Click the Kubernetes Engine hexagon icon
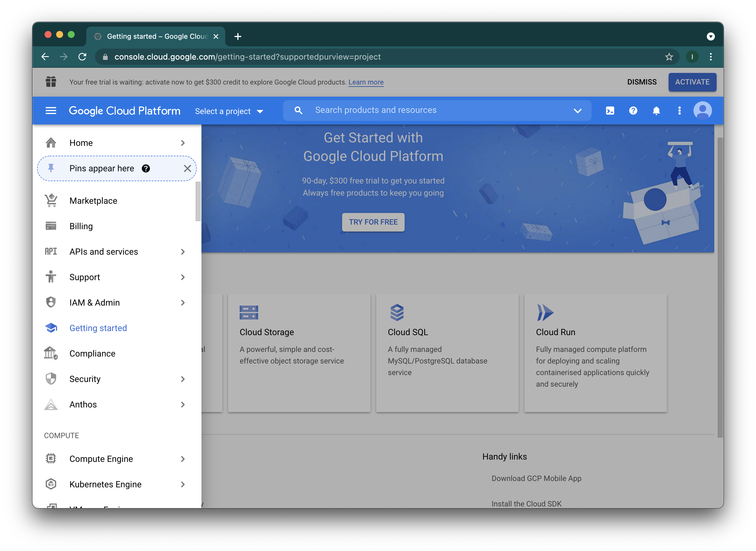This screenshot has width=756, height=551. point(51,484)
